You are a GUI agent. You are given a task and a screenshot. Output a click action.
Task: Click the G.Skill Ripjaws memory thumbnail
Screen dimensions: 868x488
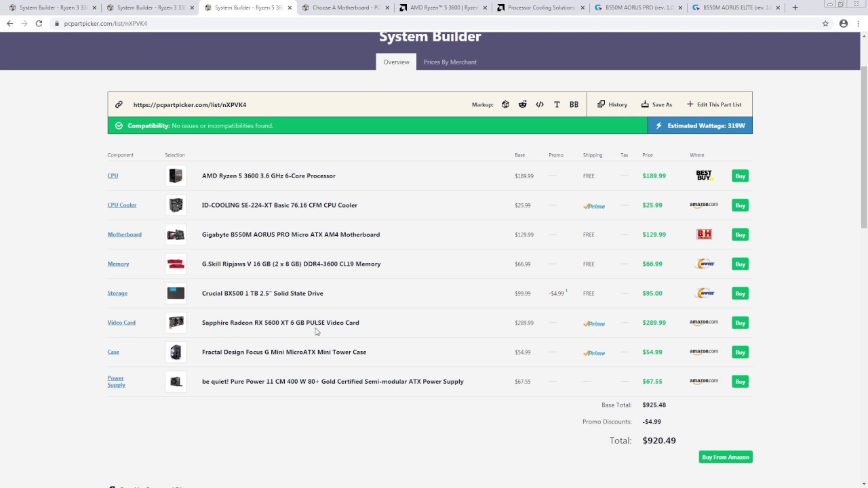point(176,264)
